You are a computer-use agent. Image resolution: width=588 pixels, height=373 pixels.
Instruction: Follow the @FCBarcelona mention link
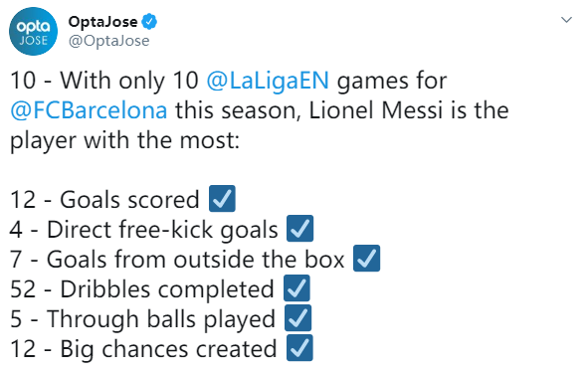tap(89, 110)
